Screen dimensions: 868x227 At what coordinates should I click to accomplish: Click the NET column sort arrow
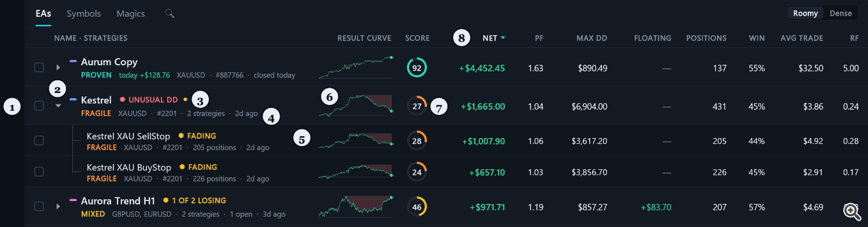tap(503, 38)
